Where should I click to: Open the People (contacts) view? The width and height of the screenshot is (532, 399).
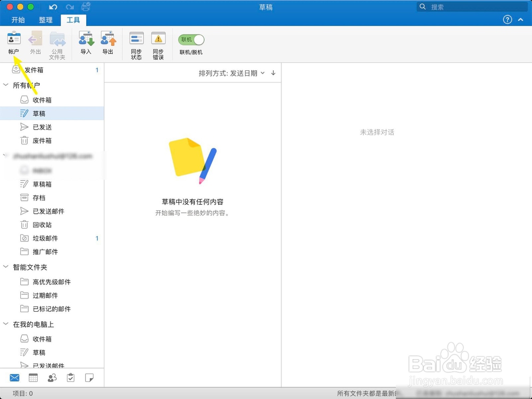coord(52,378)
